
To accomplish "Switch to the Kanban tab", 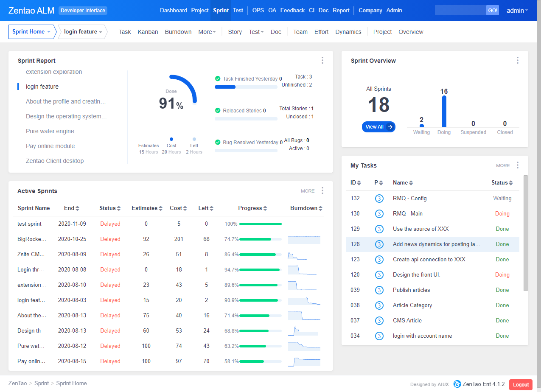I will click(148, 32).
